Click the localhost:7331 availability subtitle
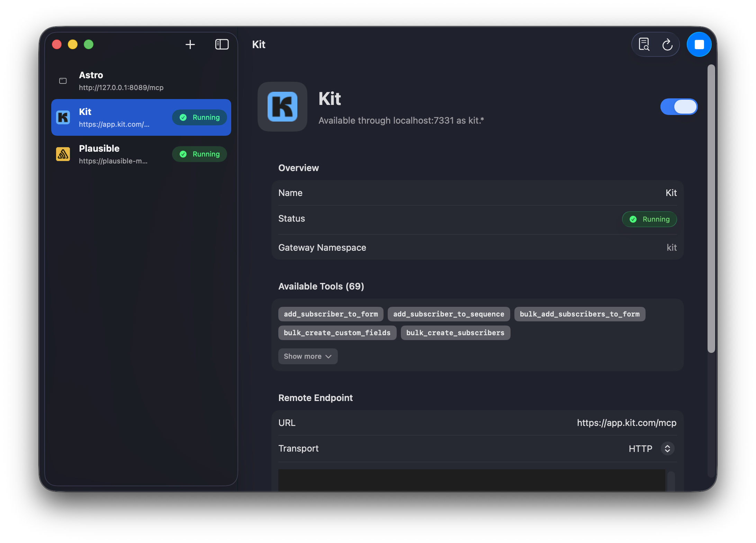Image resolution: width=756 pixels, height=543 pixels. [401, 121]
